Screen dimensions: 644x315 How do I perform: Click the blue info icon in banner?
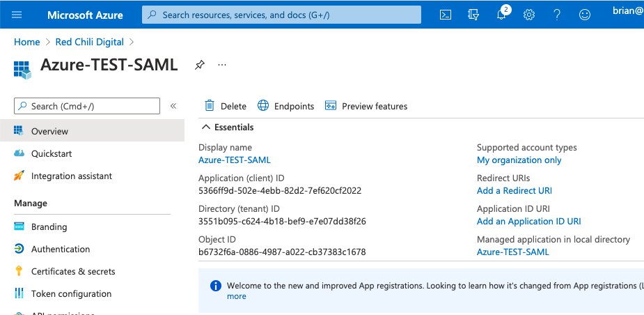(216, 286)
